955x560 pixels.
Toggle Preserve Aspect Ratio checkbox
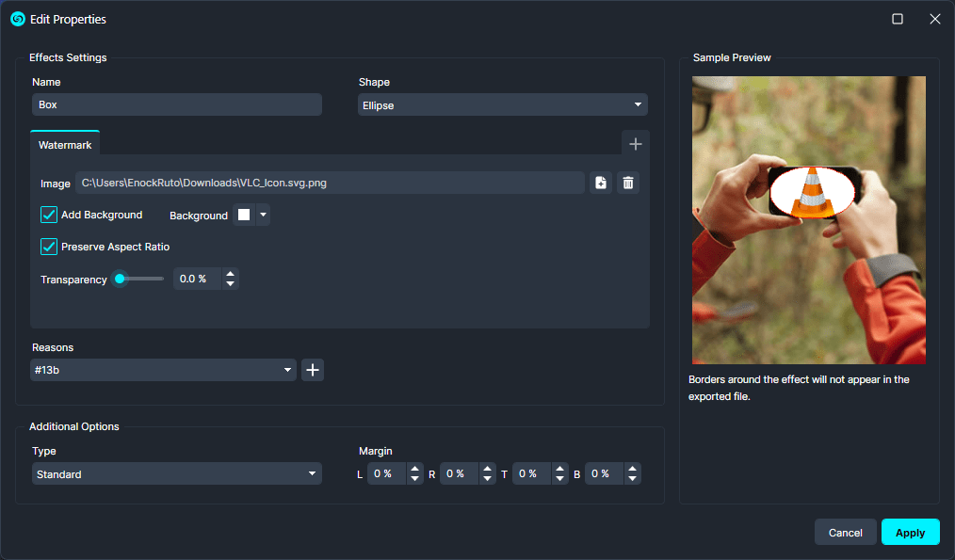click(x=49, y=247)
